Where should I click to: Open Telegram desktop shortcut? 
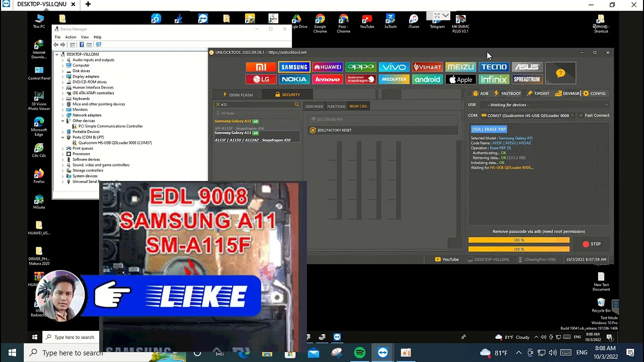coord(437,22)
